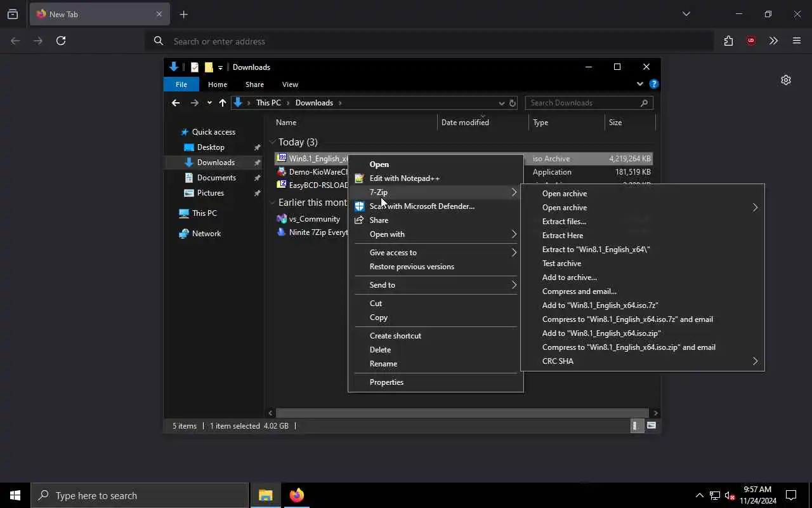Screen dimensions: 812x508
Task: List all tabs dropdown in Firefox
Action: [x=686, y=14]
